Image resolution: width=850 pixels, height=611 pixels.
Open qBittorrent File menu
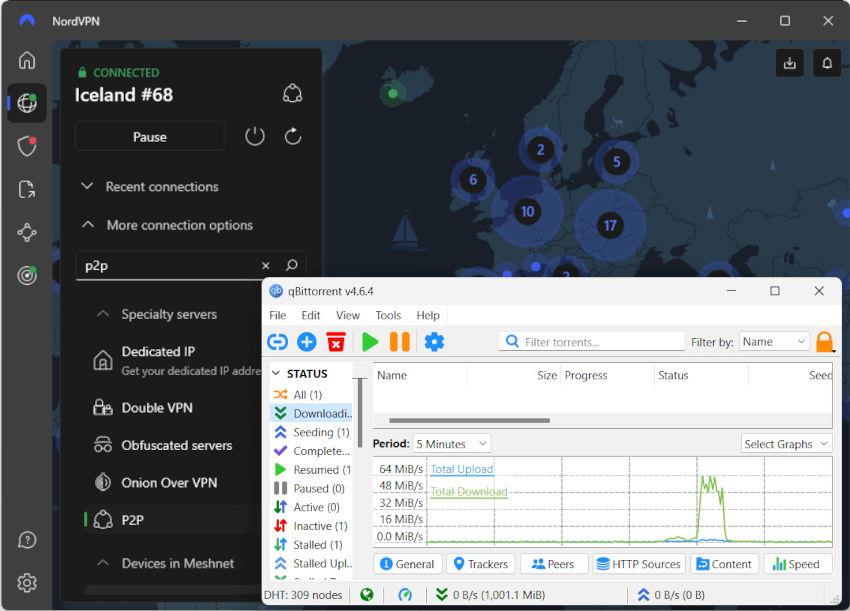[x=278, y=315]
